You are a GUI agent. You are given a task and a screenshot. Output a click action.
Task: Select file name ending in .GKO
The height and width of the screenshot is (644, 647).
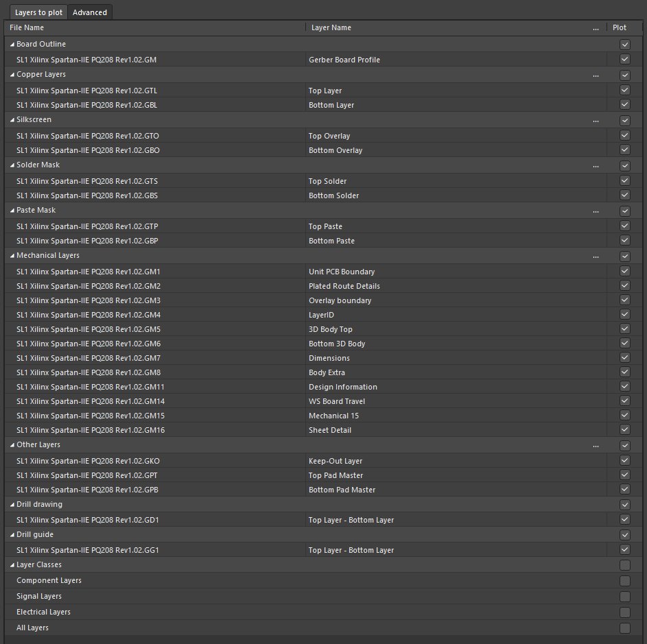(88, 462)
